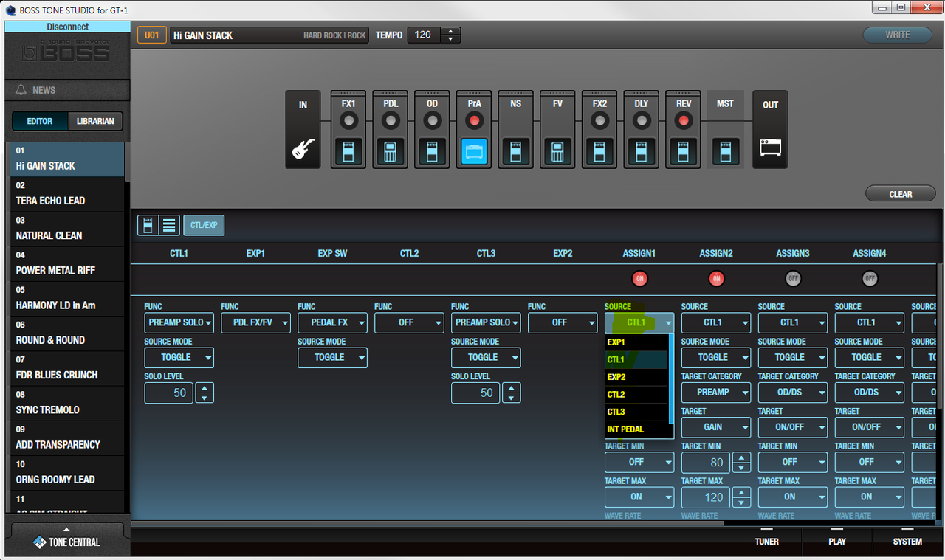Click ASSIGN2 TARGET MAX 120 spinner arrows
945x560 pixels.
742,497
